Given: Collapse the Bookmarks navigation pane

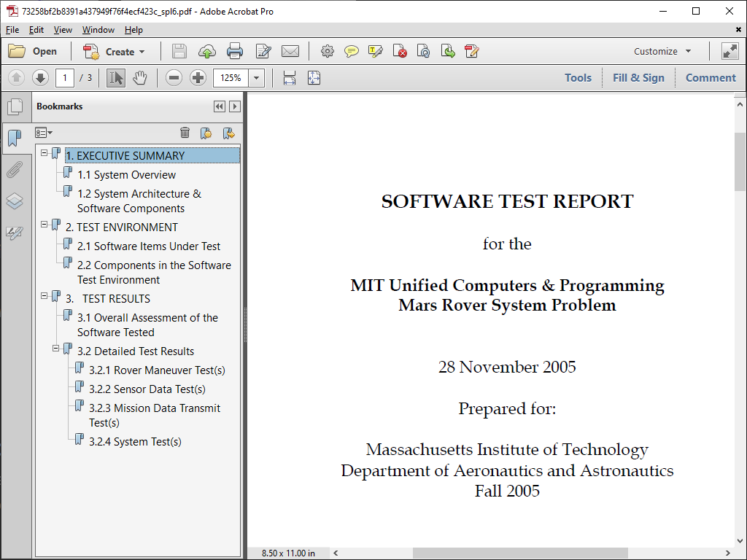Looking at the screenshot, I should click(x=219, y=106).
